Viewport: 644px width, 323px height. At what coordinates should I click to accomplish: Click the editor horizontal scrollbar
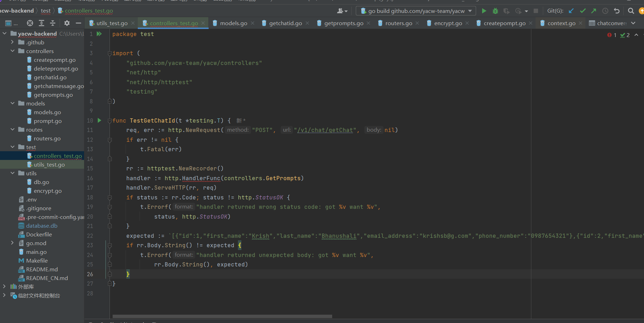click(222, 316)
